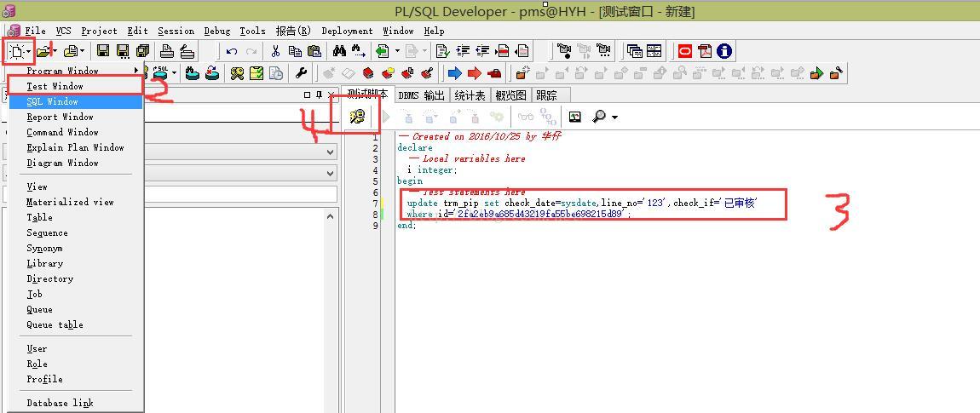Open the Session menu
Viewport: 980px width, 413px height.
pos(176,31)
